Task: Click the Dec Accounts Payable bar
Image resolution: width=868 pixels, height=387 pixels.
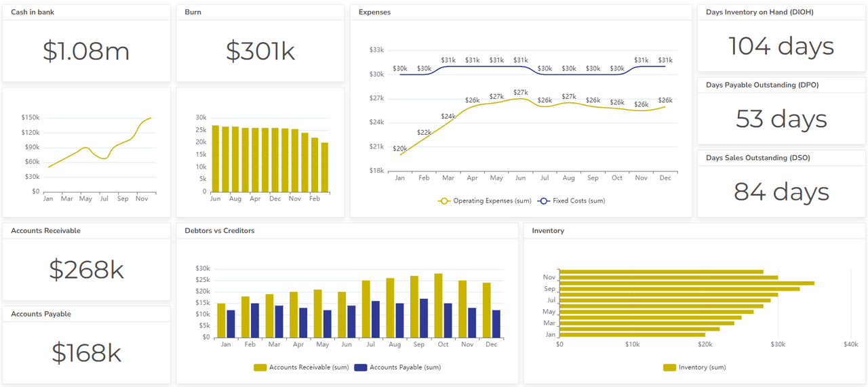Action: click(496, 324)
